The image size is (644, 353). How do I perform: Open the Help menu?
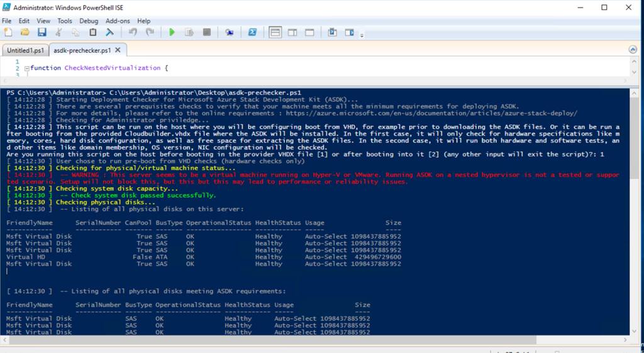[144, 21]
